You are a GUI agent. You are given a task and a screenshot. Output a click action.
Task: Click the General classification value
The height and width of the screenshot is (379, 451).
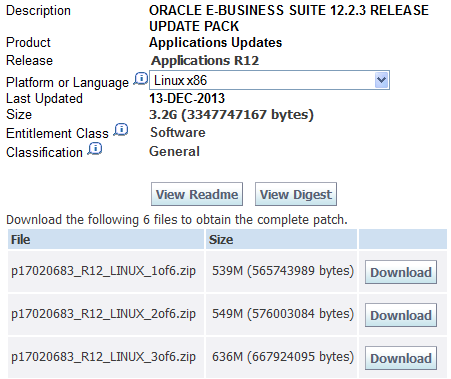(174, 152)
